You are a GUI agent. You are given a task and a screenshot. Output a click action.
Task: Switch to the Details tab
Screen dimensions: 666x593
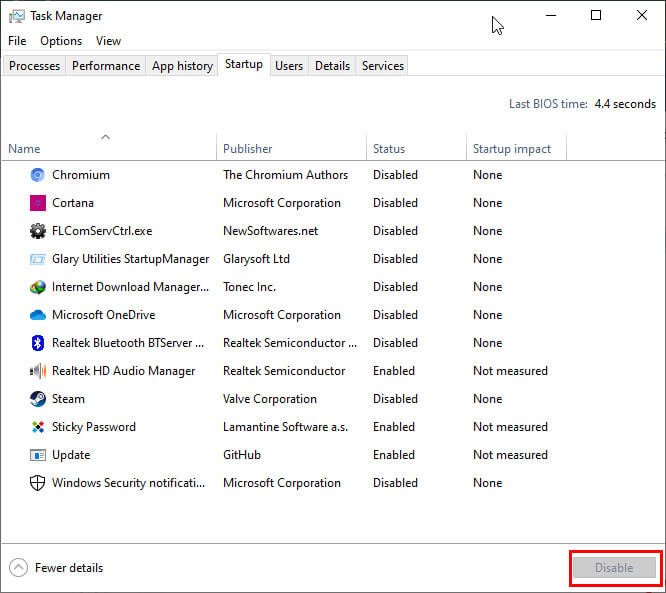pos(333,66)
